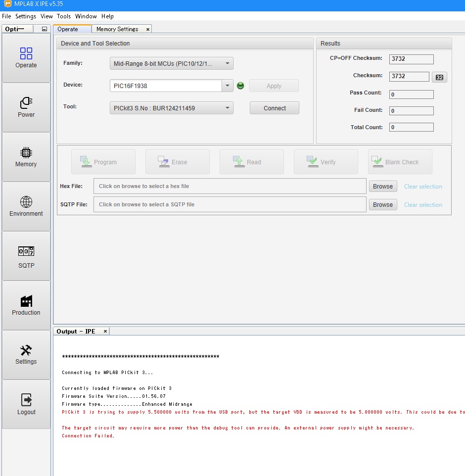465x476 pixels.
Task: Click the CP=OFF Checksum field
Action: pyautogui.click(x=411, y=59)
